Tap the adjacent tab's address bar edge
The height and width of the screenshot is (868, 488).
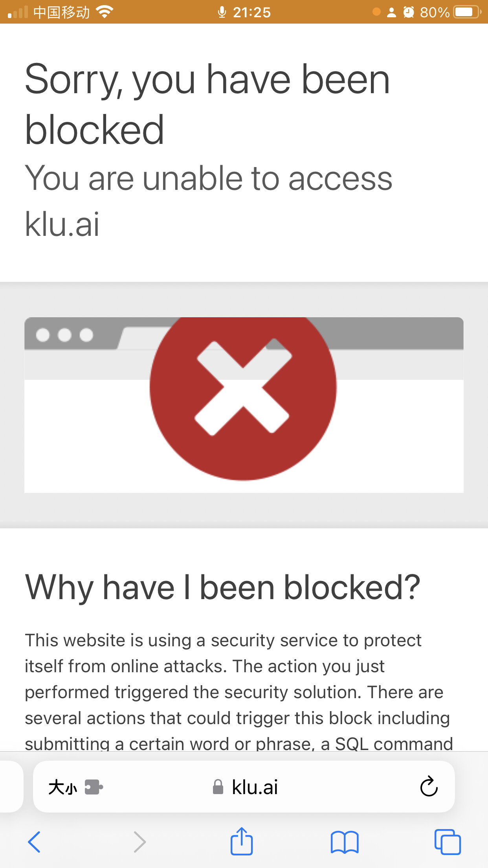(11, 787)
